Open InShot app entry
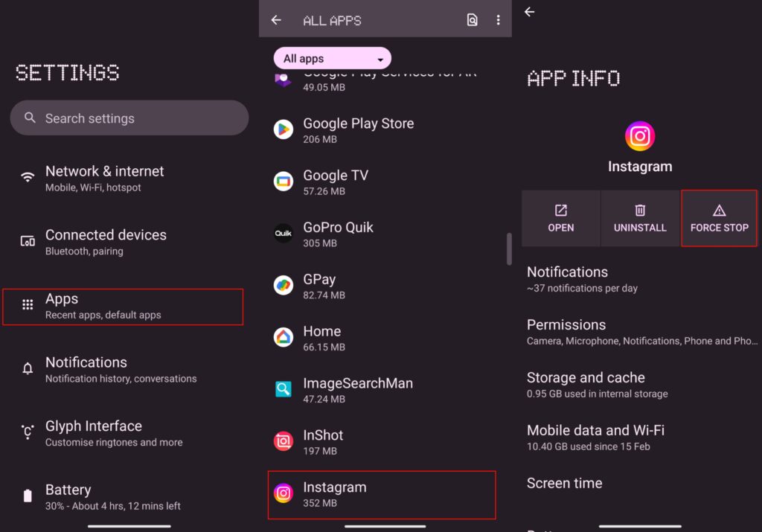Image resolution: width=762 pixels, height=532 pixels. 385,442
